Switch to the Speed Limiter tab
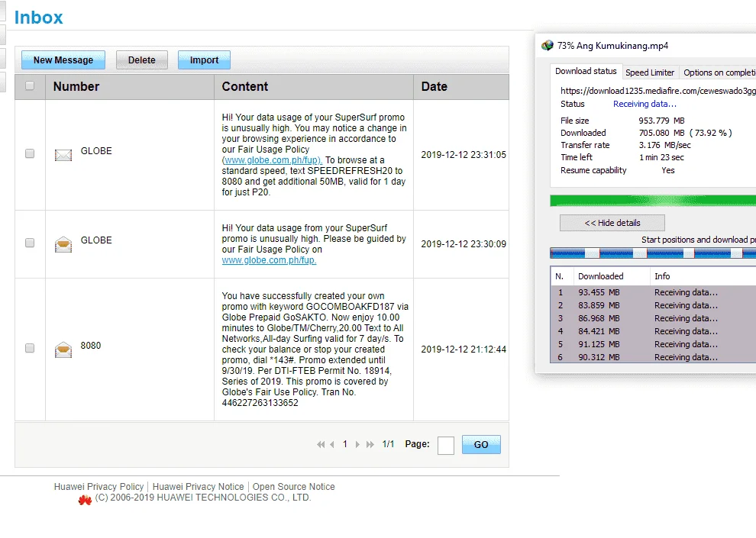Image resolution: width=756 pixels, height=538 pixels. coord(650,72)
